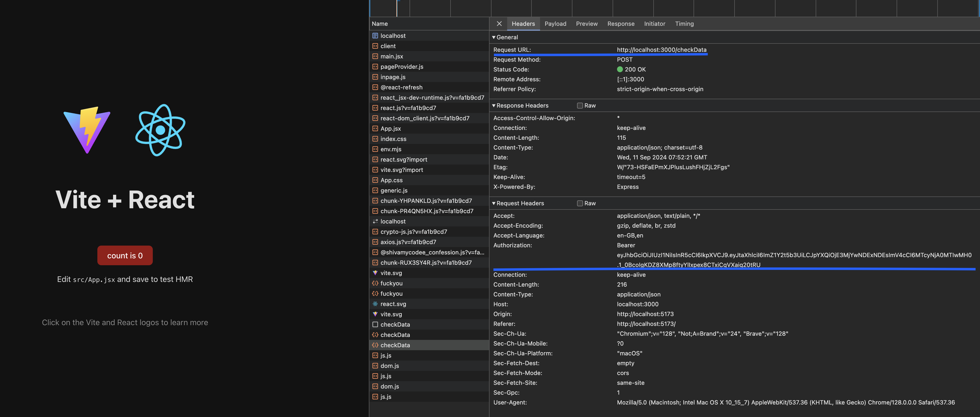Screen dimensions: 980x417
Task: Click the React atom logo
Action: [x=160, y=130]
